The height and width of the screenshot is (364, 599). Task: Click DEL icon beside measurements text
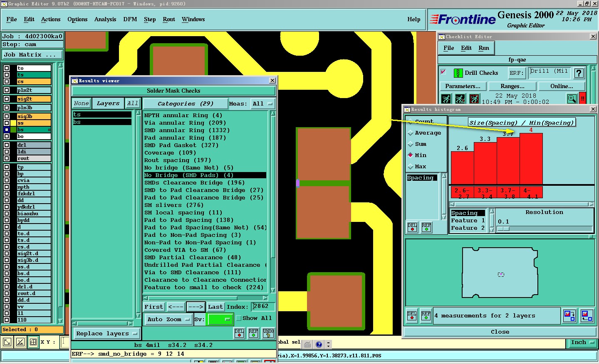tap(412, 315)
